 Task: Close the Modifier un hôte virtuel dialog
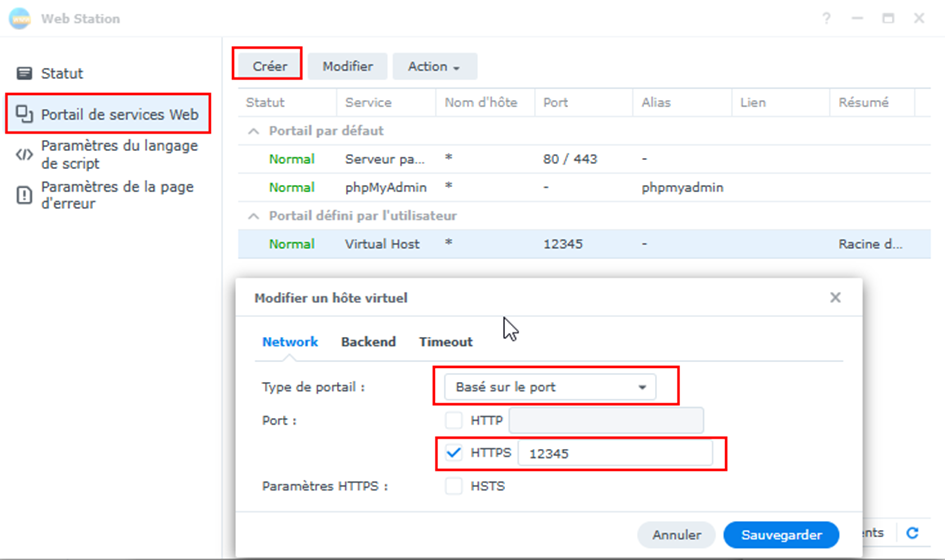pyautogui.click(x=835, y=297)
